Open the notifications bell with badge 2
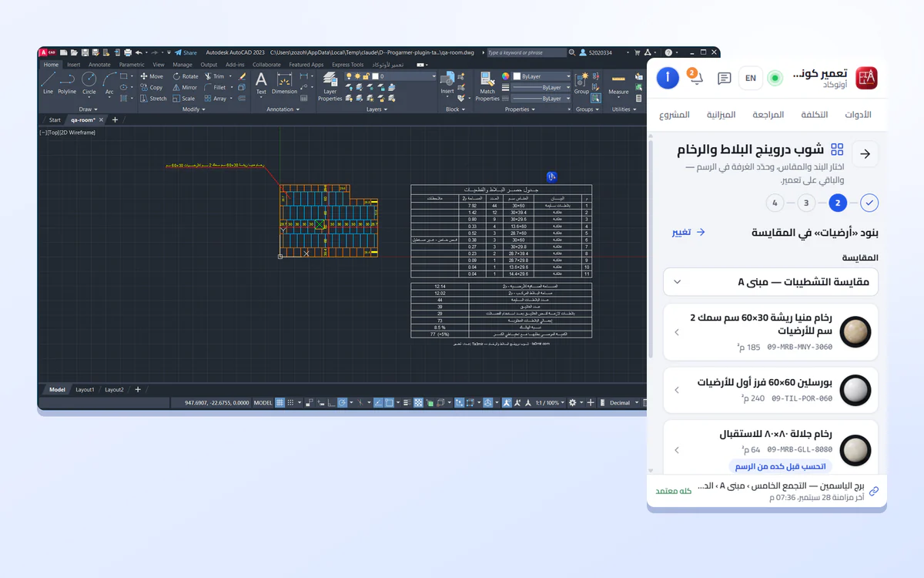Screen dimensions: 924x578 [x=695, y=78]
